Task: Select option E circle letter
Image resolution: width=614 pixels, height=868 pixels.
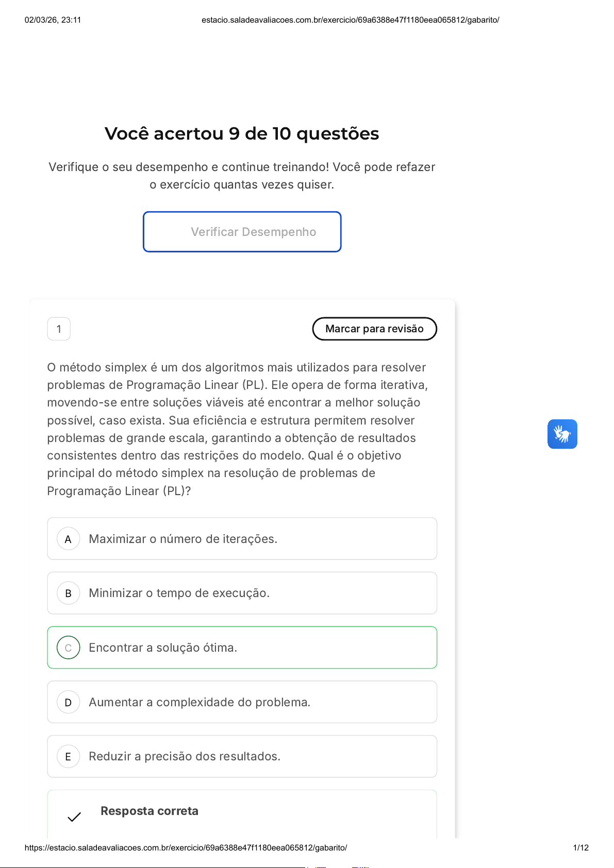Action: (x=68, y=756)
